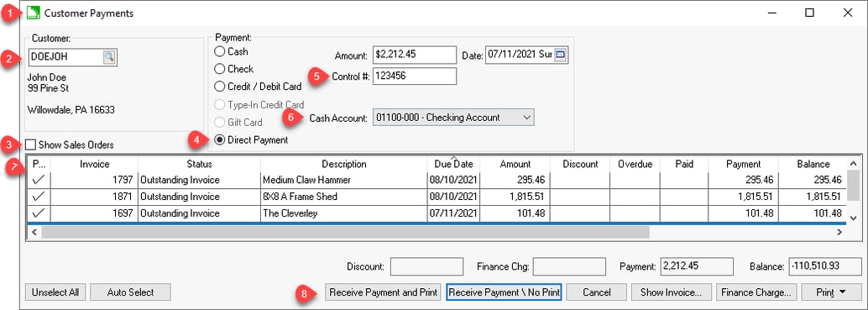Toggle checkmark for invoice 1797 row
The height and width of the screenshot is (310, 868).
pyautogui.click(x=39, y=180)
